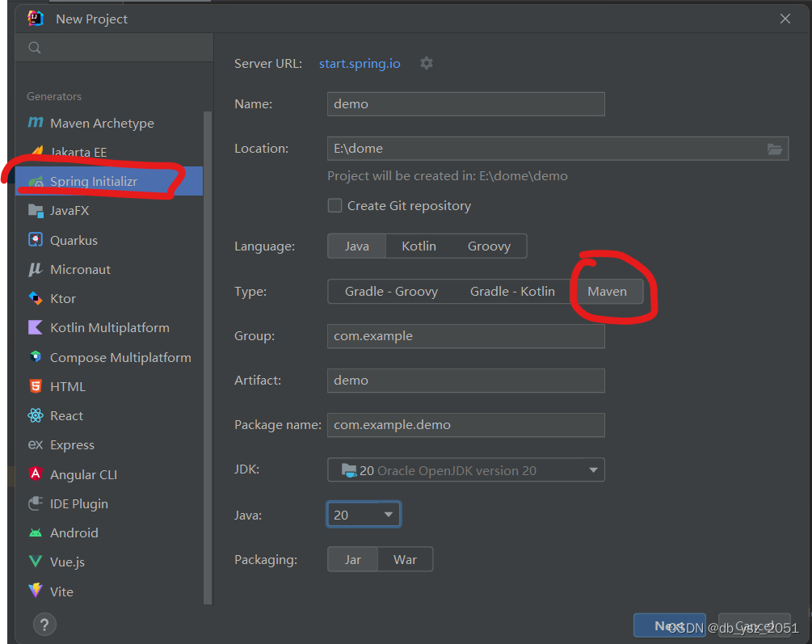
Task: Select Jar packaging
Action: click(x=352, y=559)
